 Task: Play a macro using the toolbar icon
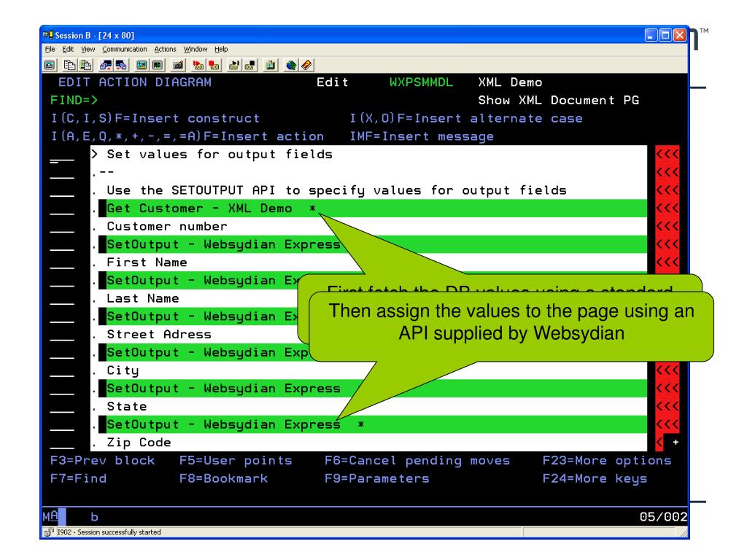click(x=234, y=65)
